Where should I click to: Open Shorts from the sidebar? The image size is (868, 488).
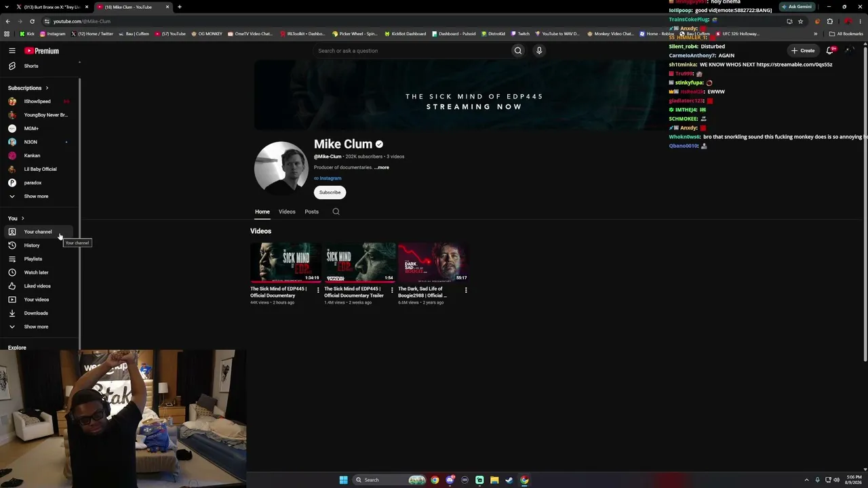(x=31, y=66)
